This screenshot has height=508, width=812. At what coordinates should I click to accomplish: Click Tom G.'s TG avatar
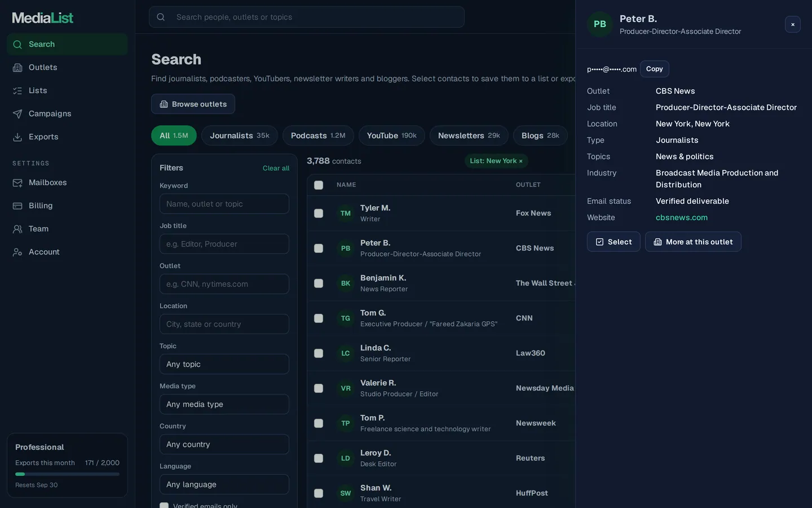click(346, 318)
